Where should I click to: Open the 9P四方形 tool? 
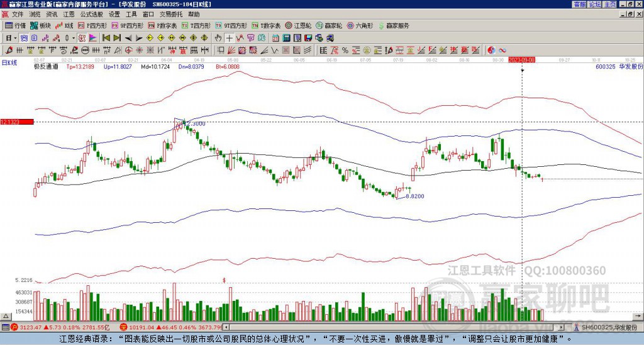tap(127, 25)
